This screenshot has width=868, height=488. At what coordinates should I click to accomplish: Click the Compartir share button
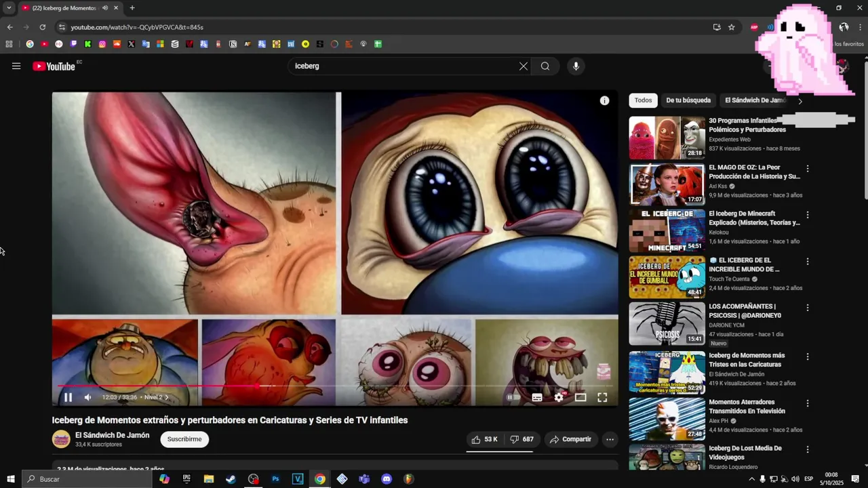(x=570, y=439)
